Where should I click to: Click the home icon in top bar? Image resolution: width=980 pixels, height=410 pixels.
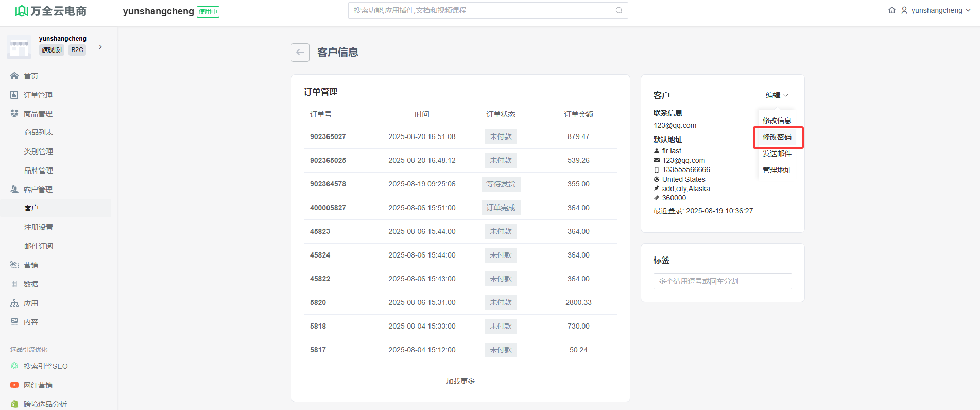892,10
